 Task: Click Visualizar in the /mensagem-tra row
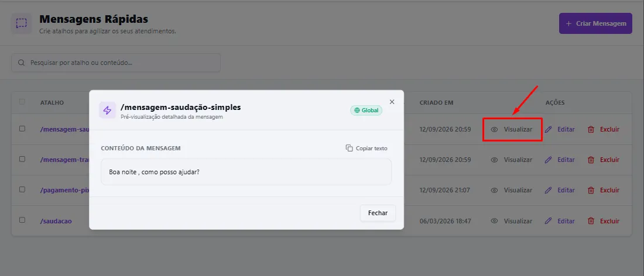tap(512, 160)
